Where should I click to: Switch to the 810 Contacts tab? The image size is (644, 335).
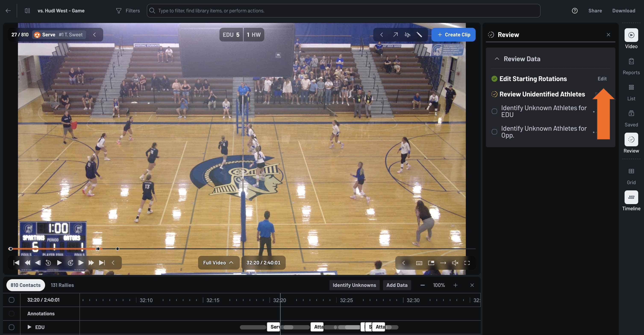coord(25,285)
